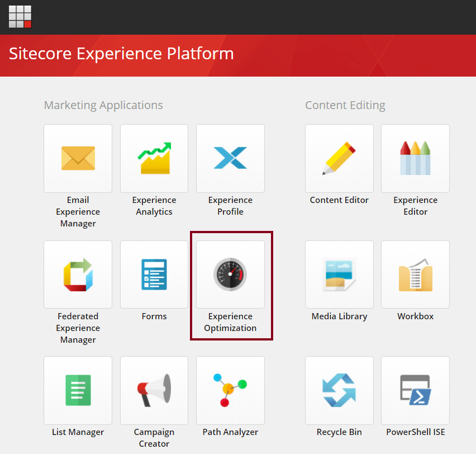476x454 pixels.
Task: Click the Sitecore grid logo in top bar
Action: coord(20,17)
